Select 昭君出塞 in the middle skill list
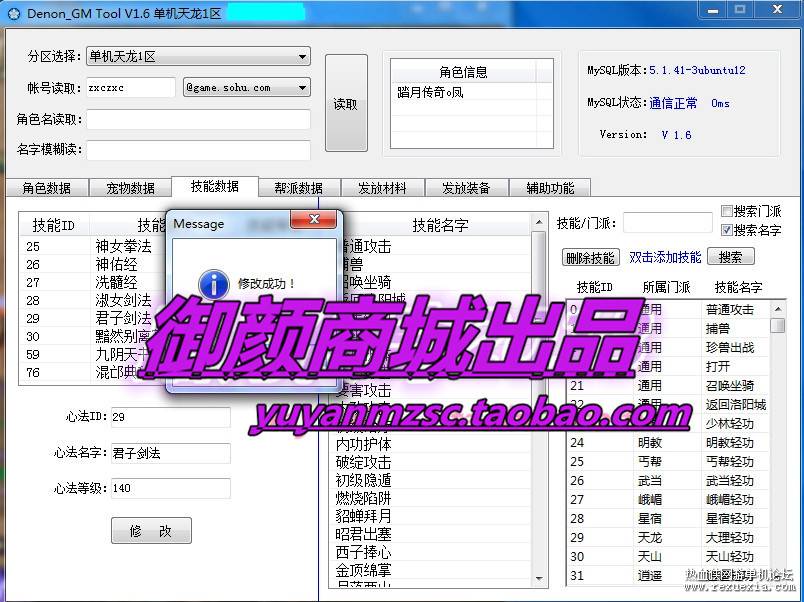The width and height of the screenshot is (804, 602). 432,534
